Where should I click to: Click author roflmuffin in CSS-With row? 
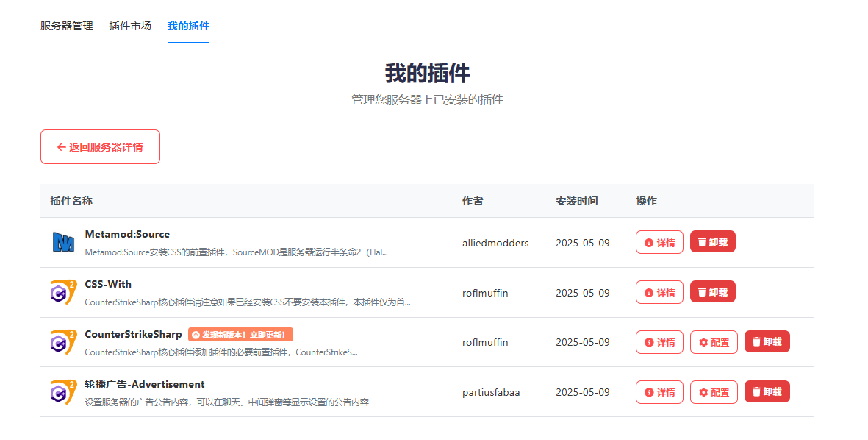pyautogui.click(x=485, y=293)
